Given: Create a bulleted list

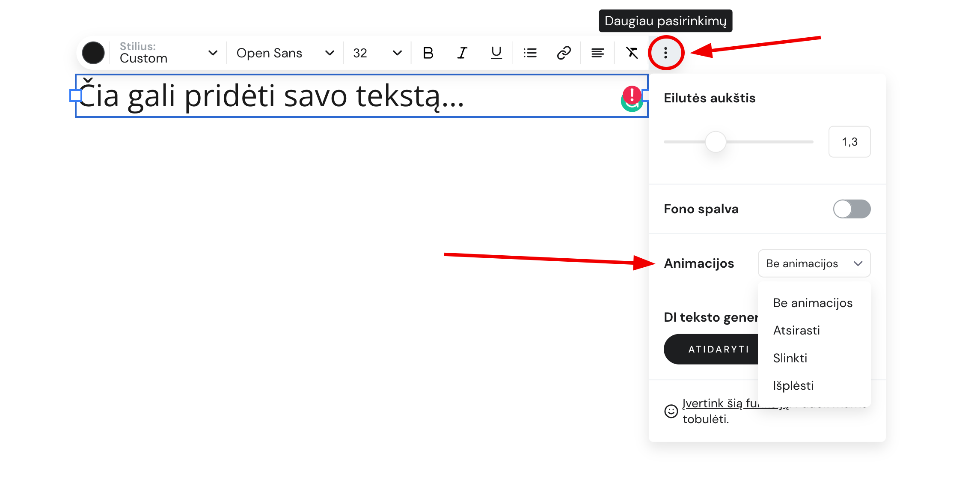Looking at the screenshot, I should (x=529, y=52).
